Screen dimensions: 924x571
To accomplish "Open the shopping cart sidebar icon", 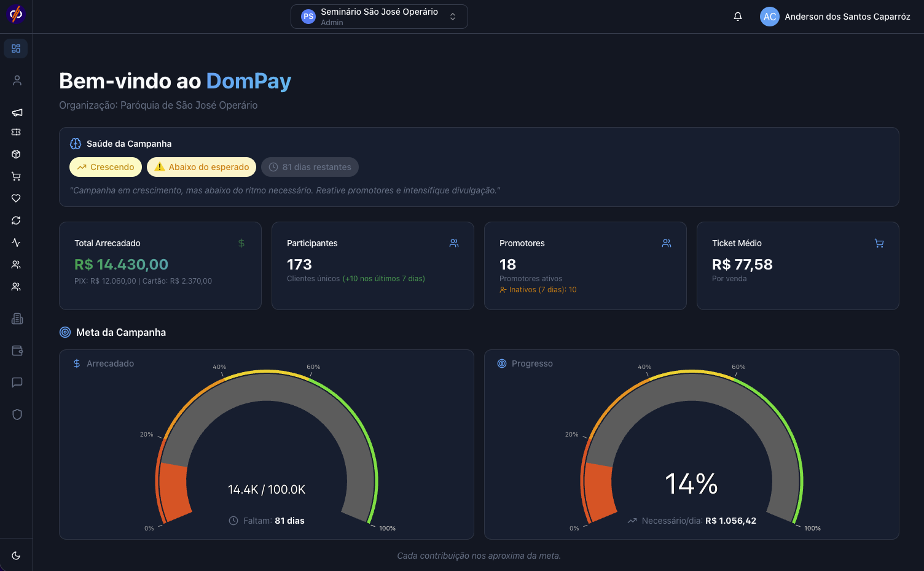I will (x=17, y=176).
